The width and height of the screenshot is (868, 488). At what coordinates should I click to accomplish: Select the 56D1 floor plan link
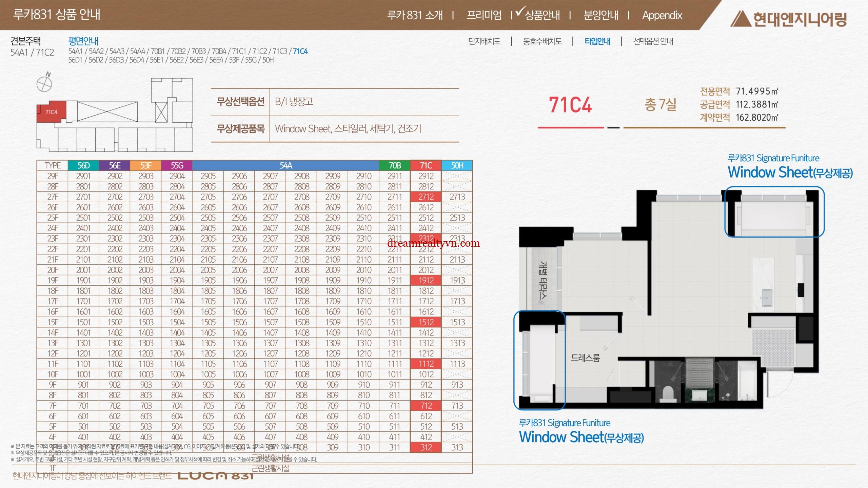tap(75, 60)
